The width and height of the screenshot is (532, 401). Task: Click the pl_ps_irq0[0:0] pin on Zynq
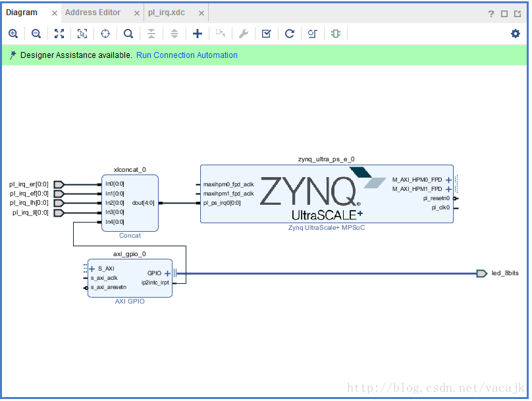[222, 203]
